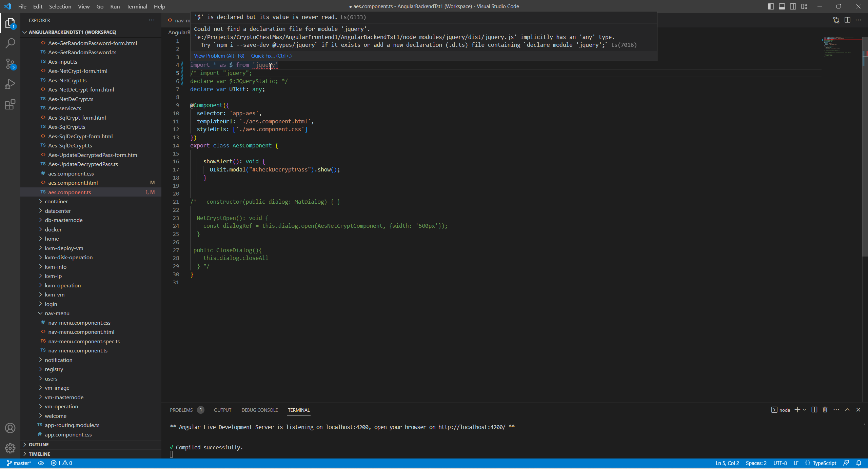The image size is (868, 469).
Task: Toggle bottom panel layout button
Action: pyautogui.click(x=782, y=6)
